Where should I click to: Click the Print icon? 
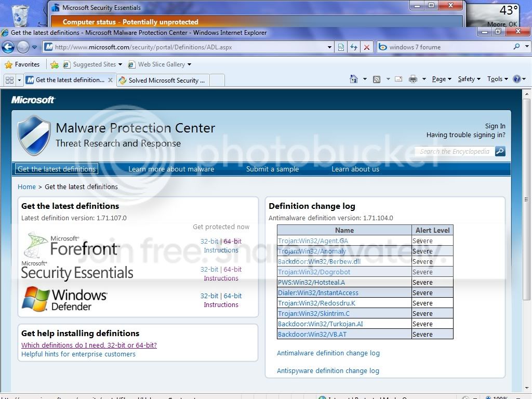tap(413, 79)
